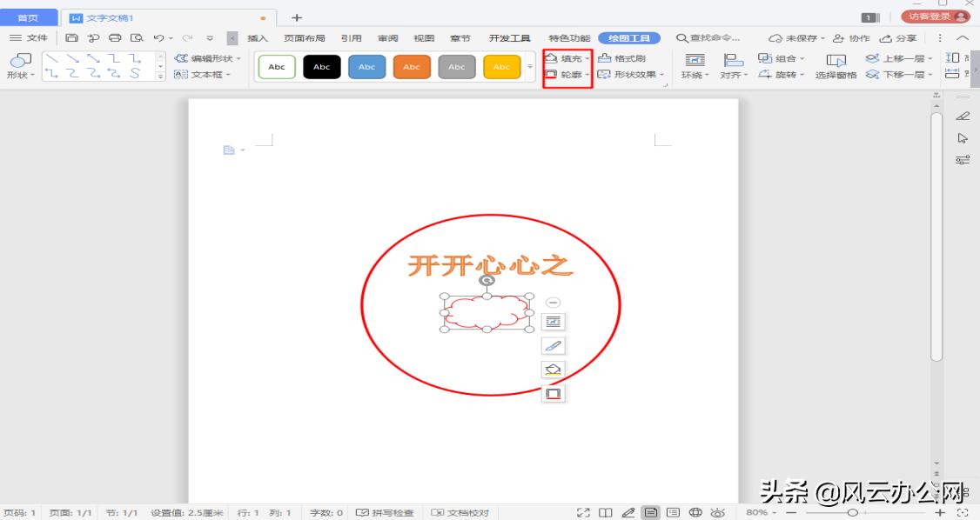This screenshot has height=520, width=980.
Task: Apply the orange Abc shape style
Action: tap(412, 67)
